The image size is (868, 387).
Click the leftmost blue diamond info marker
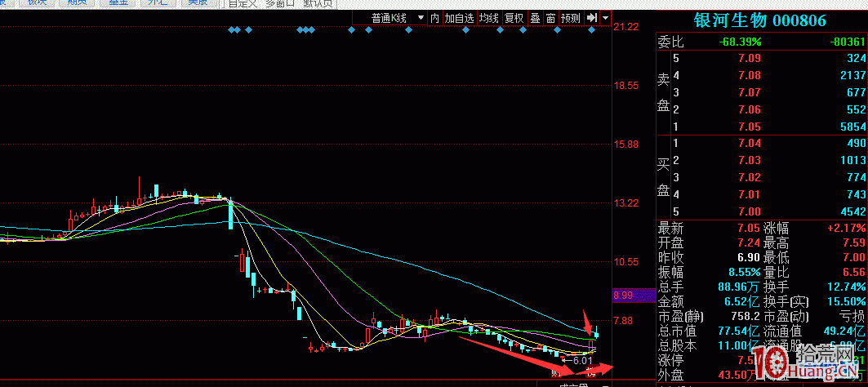(x=231, y=30)
